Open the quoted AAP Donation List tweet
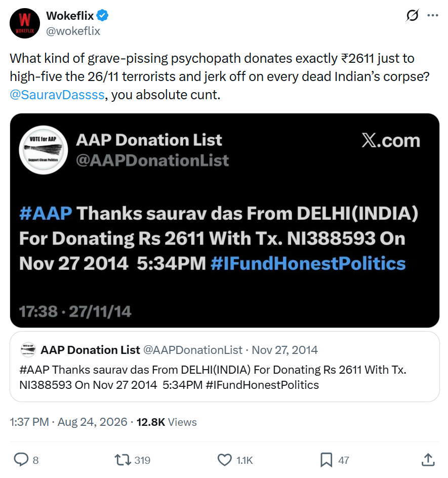This screenshot has height=478, width=448. click(x=225, y=367)
